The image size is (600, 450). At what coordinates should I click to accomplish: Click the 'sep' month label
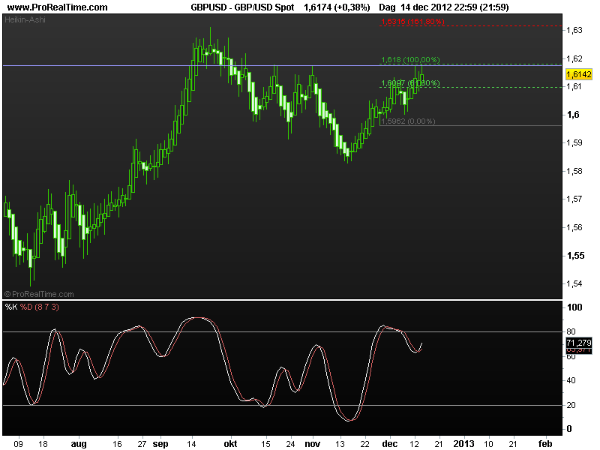160,444
